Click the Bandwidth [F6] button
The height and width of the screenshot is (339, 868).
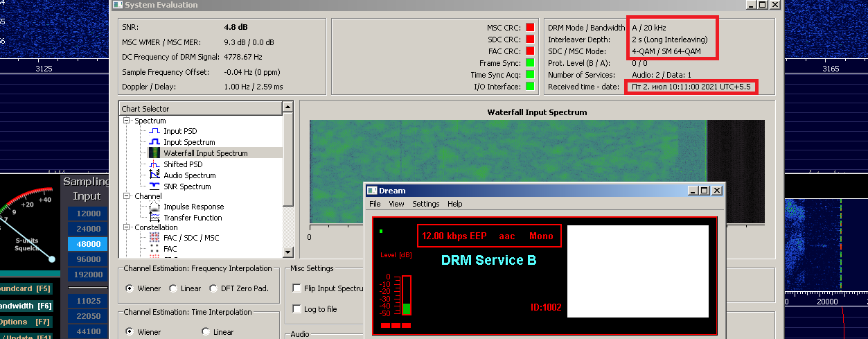pos(26,306)
